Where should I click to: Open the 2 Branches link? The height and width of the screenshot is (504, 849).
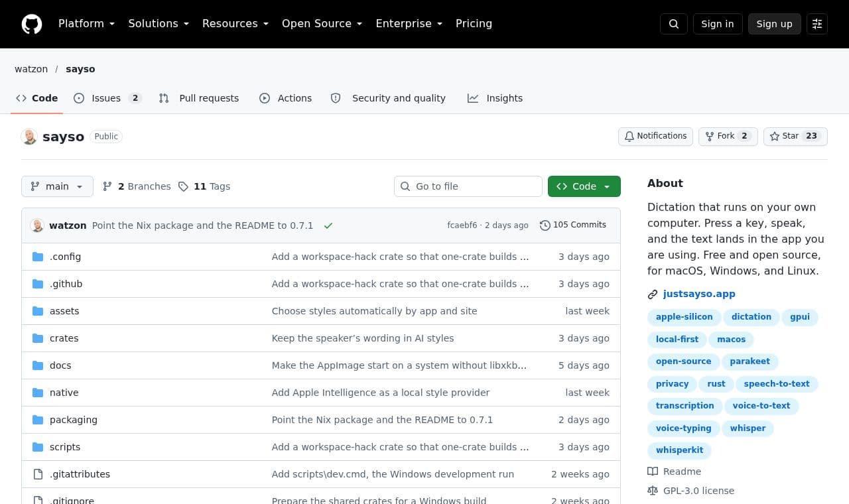137,186
